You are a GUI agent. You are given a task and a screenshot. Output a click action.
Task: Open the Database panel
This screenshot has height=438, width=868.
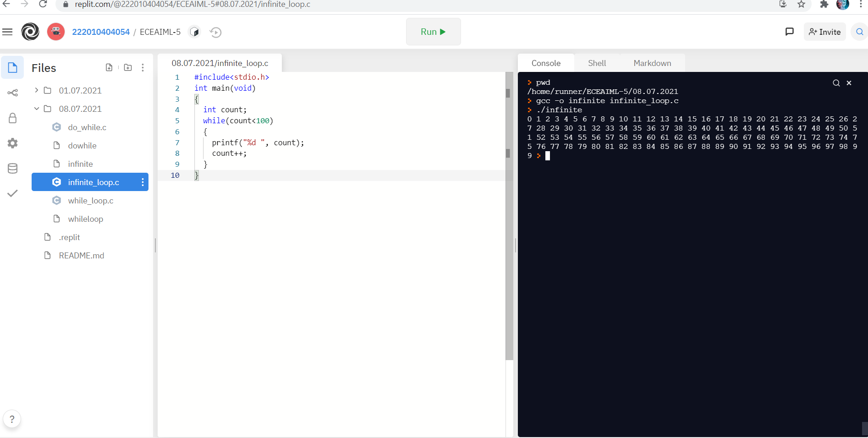(x=12, y=168)
